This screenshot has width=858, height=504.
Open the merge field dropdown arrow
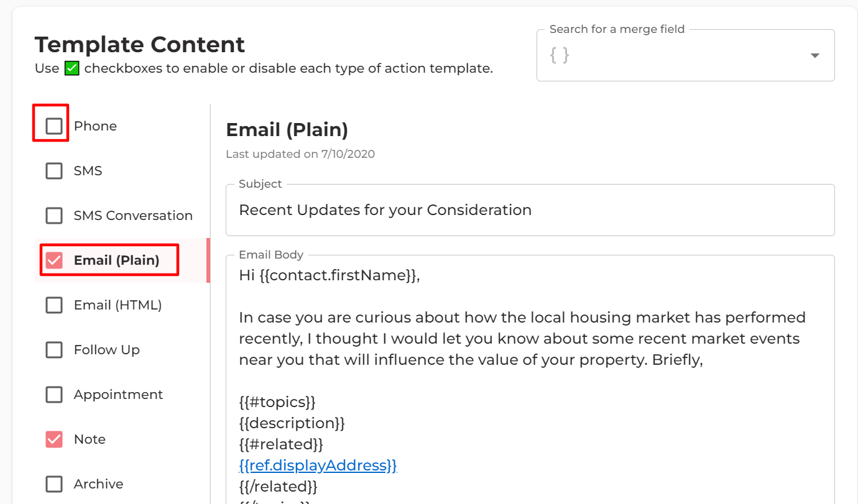point(814,55)
